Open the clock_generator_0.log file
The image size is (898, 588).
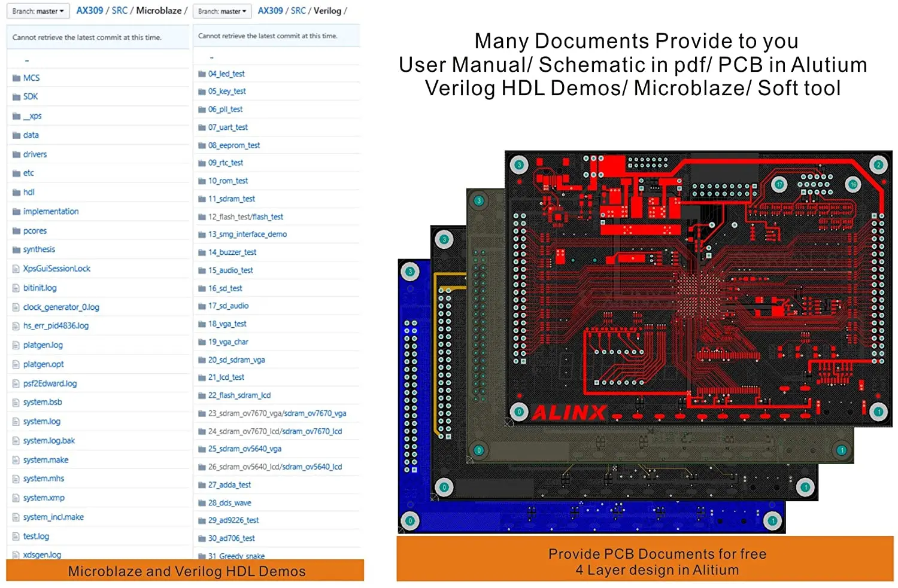click(x=61, y=307)
